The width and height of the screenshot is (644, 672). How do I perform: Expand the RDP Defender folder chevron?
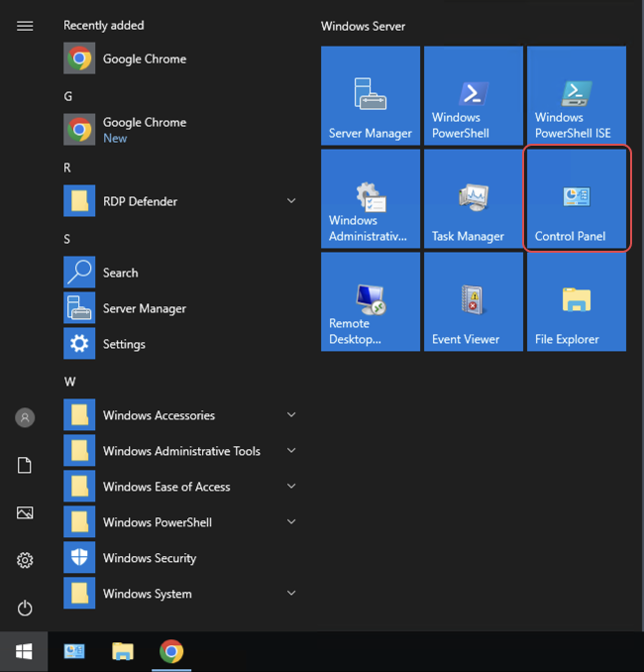[x=291, y=200]
